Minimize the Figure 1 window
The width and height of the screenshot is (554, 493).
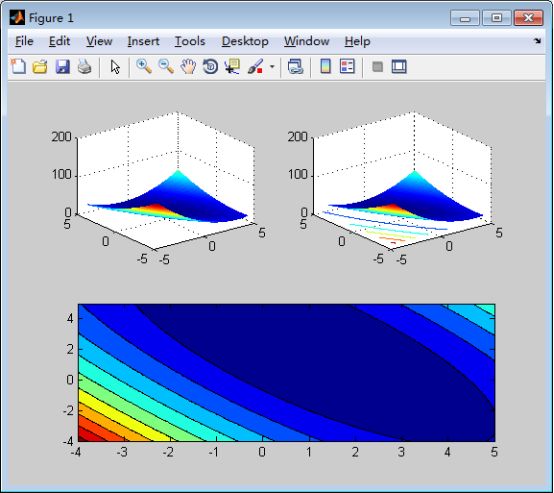click(465, 18)
